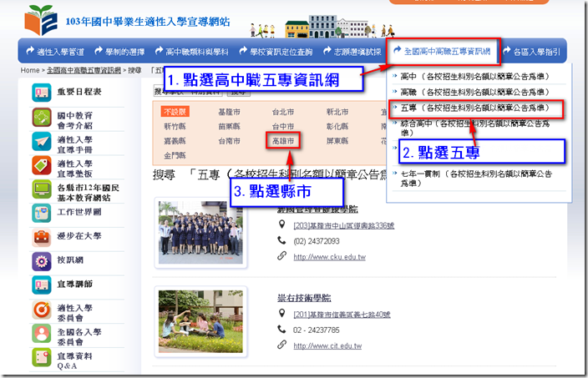Select 五專 entry in dropdown menu
588x378 pixels.
point(475,108)
